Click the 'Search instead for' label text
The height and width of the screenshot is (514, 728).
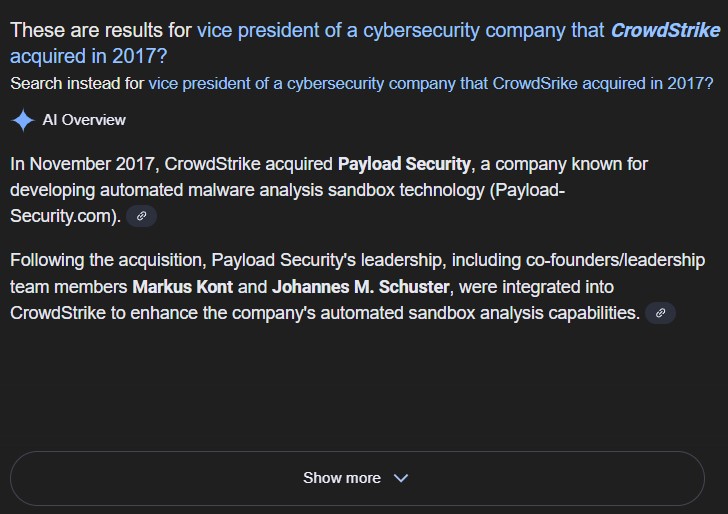(77, 83)
